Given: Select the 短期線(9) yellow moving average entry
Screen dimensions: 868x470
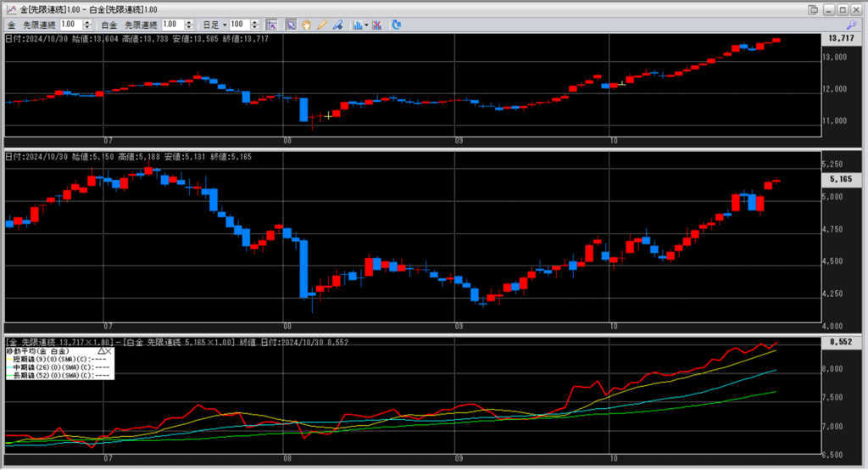Looking at the screenshot, I should tap(59, 358).
